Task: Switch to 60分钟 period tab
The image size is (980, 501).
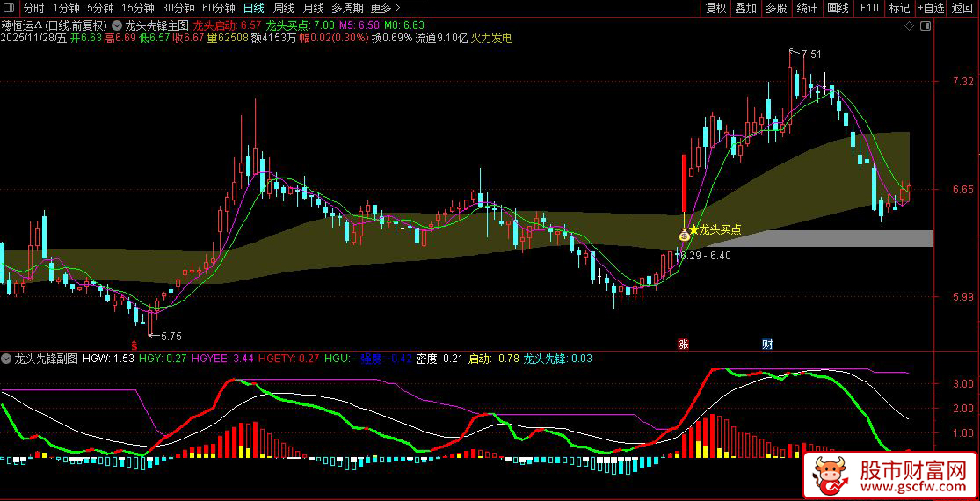Action: pos(219,8)
